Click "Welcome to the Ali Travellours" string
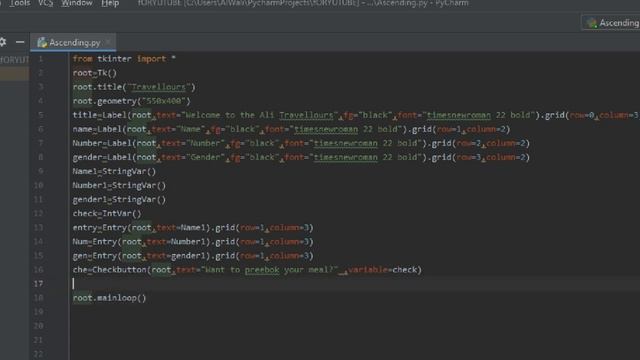640x360 pixels. [x=259, y=115]
